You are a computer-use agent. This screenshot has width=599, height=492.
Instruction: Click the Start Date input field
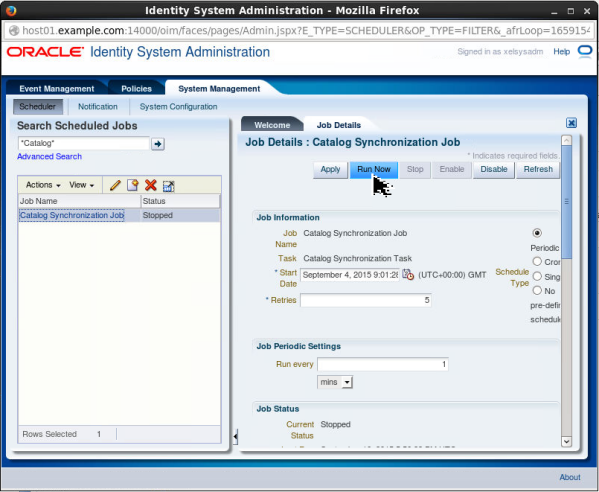350,275
